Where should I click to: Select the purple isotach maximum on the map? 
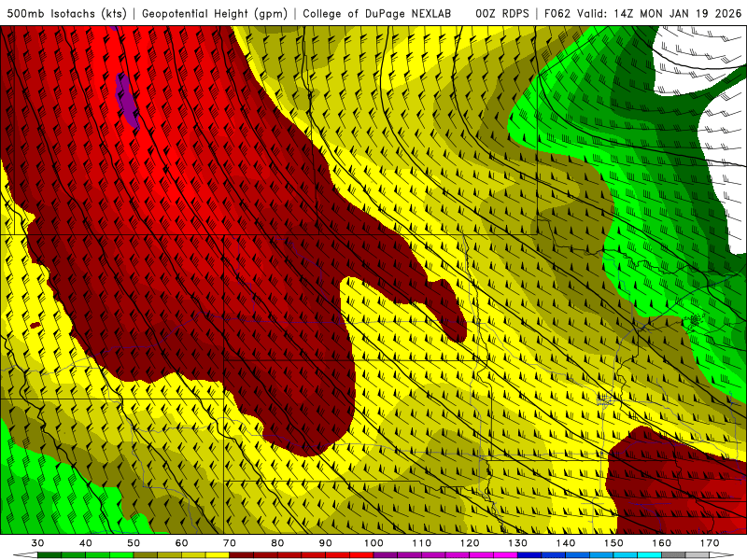127,101
